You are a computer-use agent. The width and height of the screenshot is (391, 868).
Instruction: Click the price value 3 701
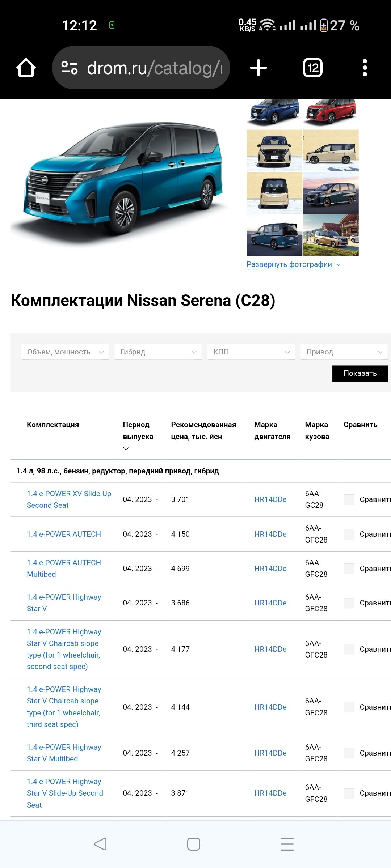click(x=180, y=499)
